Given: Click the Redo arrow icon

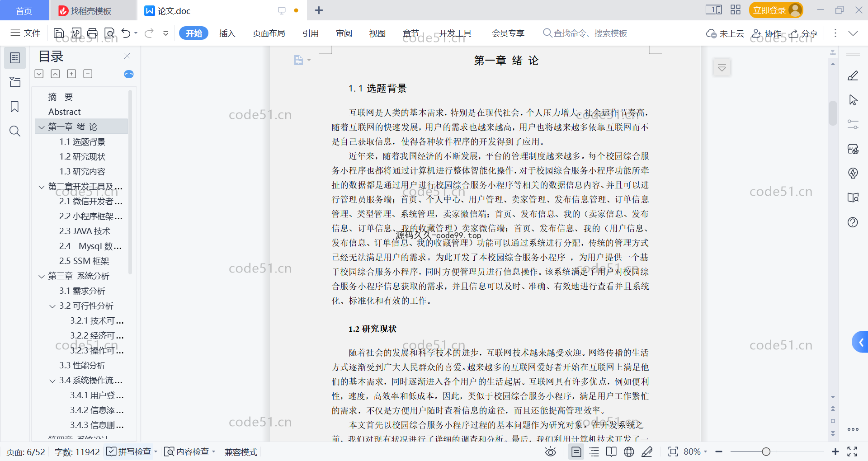Looking at the screenshot, I should coord(149,33).
